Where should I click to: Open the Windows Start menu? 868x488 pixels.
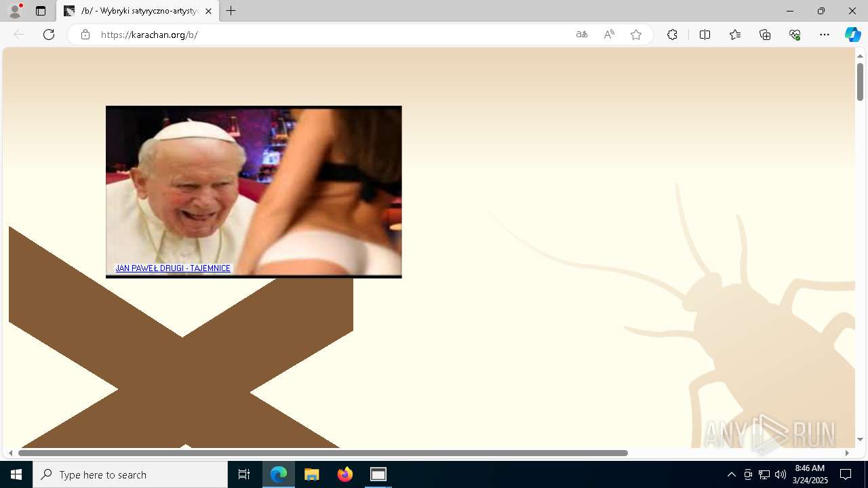16,474
